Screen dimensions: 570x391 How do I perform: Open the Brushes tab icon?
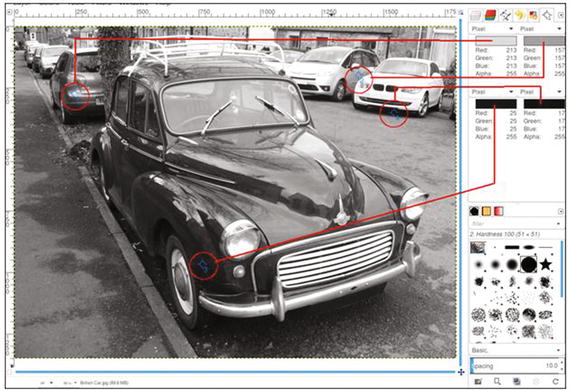pyautogui.click(x=474, y=211)
